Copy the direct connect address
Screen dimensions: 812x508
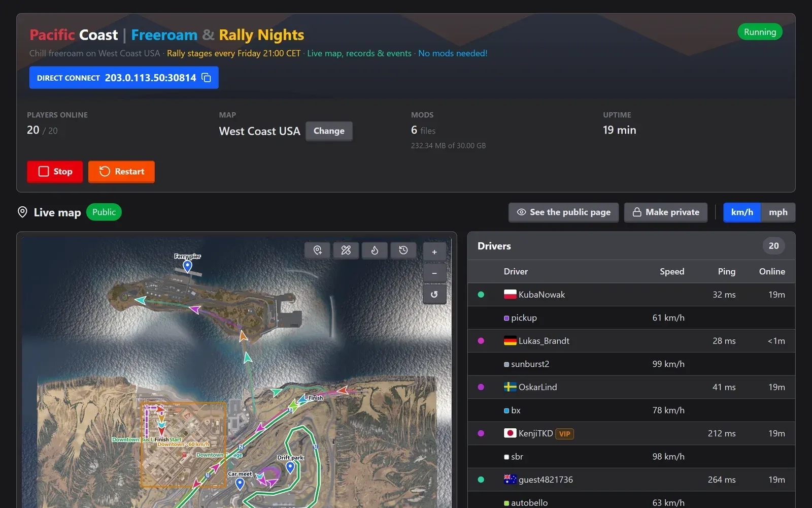[206, 78]
